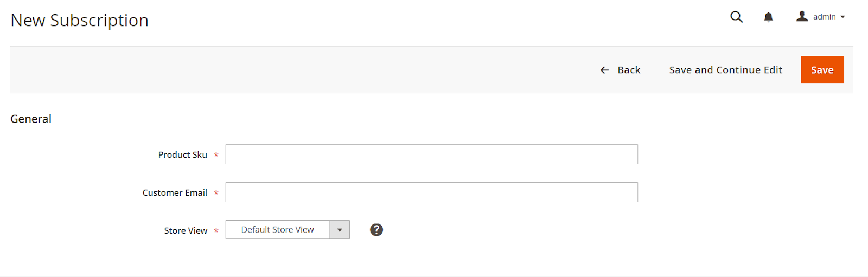Click the left arrow beside Back
This screenshot has height=277, width=868.
tap(604, 70)
